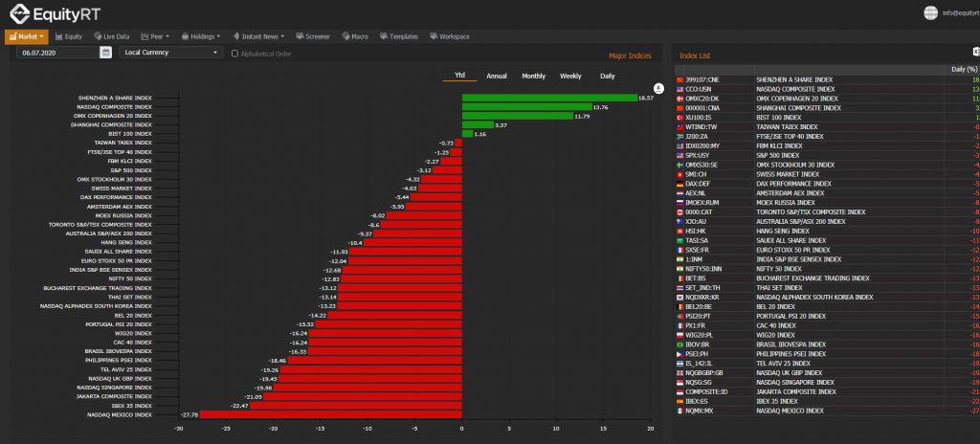The height and width of the screenshot is (444, 980).
Task: Download the chart via the round download icon
Action: [x=657, y=87]
